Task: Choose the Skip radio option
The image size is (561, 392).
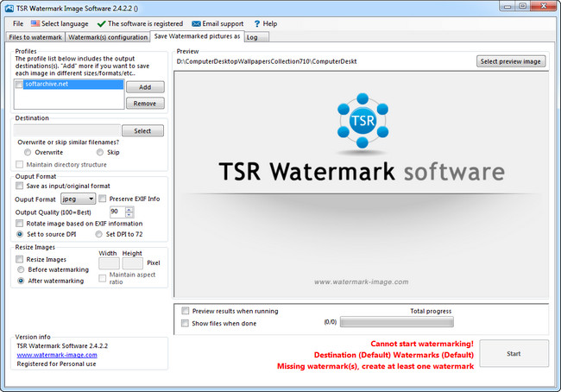Action: point(100,153)
